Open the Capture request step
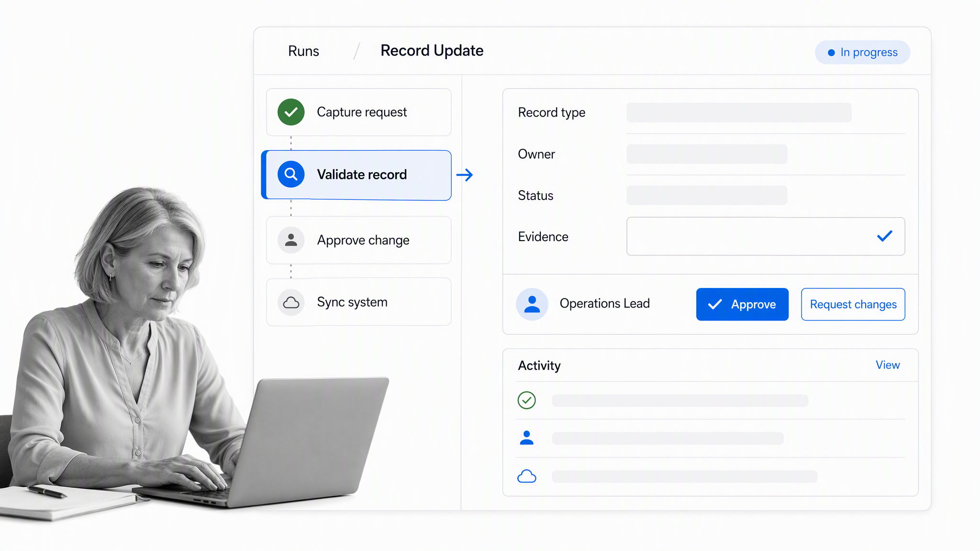980x551 pixels. 359,112
